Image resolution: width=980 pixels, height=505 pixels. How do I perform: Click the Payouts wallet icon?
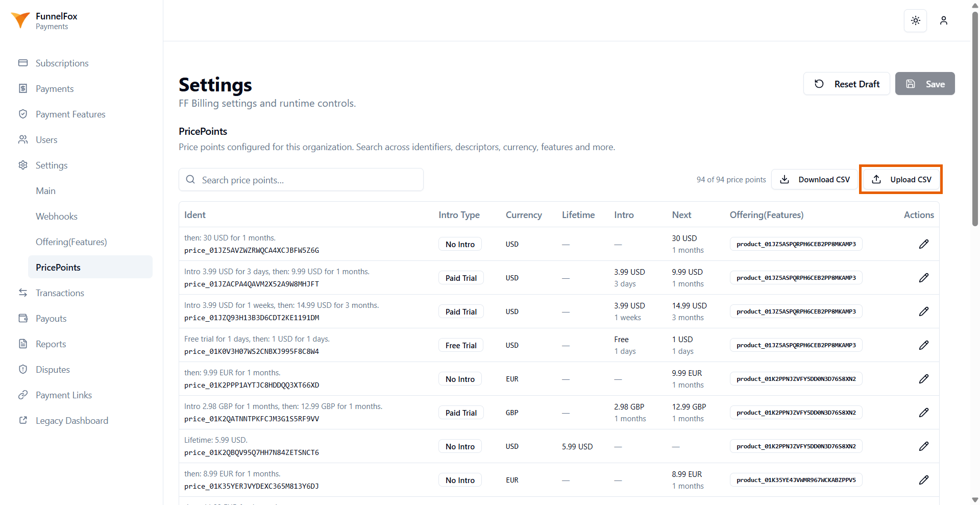(x=23, y=318)
